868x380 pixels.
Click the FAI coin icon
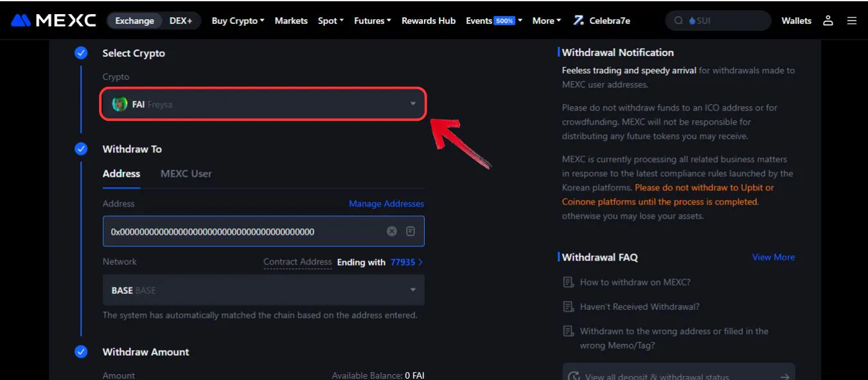pos(120,104)
